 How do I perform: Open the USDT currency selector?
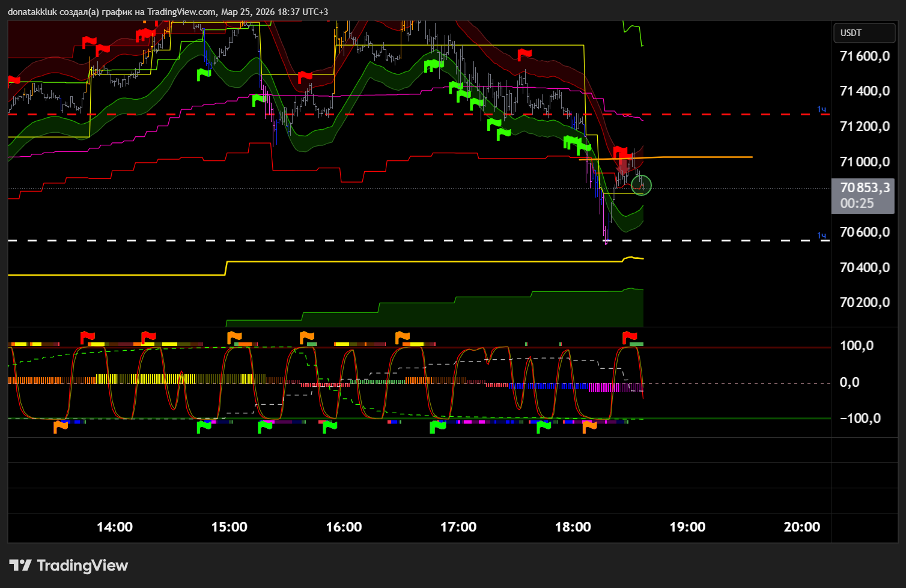pyautogui.click(x=863, y=33)
